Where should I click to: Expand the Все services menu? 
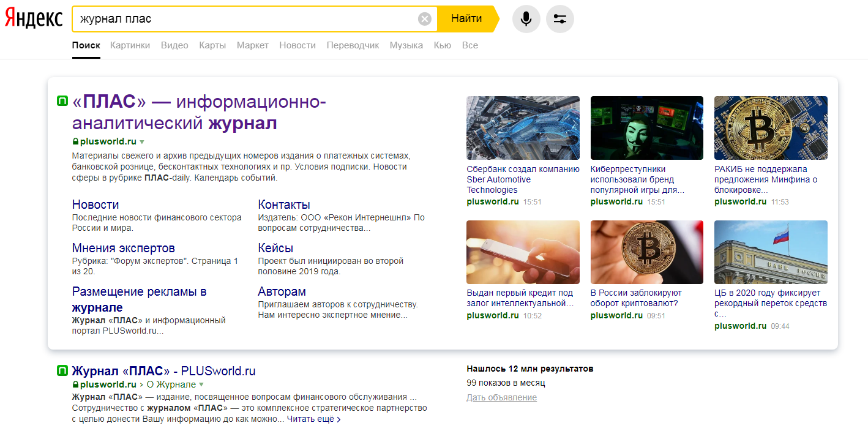(470, 45)
